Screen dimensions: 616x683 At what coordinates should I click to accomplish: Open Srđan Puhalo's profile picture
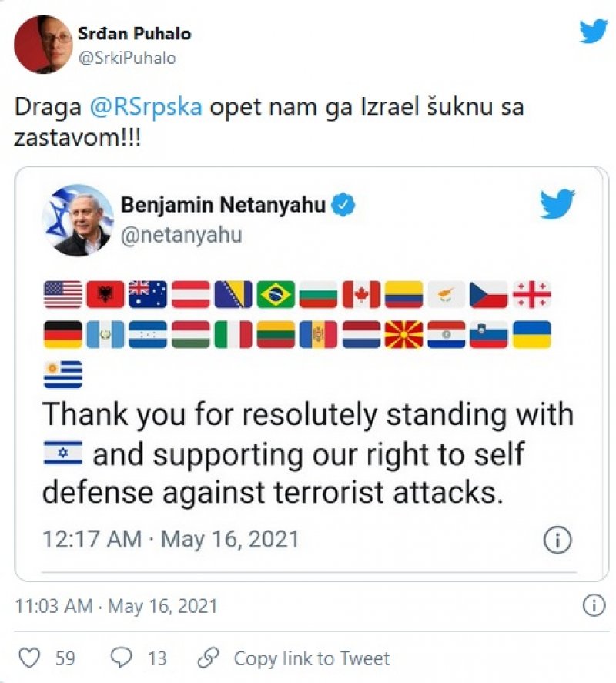coord(42,44)
